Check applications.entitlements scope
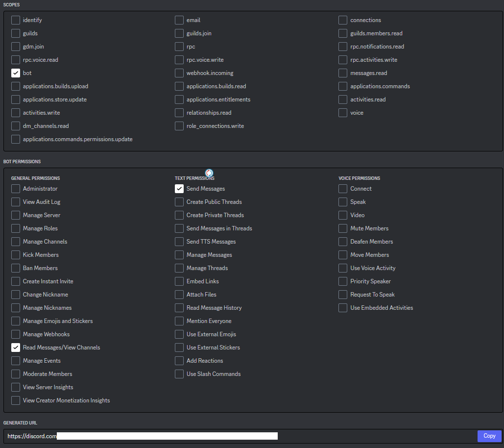The width and height of the screenshot is (504, 448). pos(179,100)
